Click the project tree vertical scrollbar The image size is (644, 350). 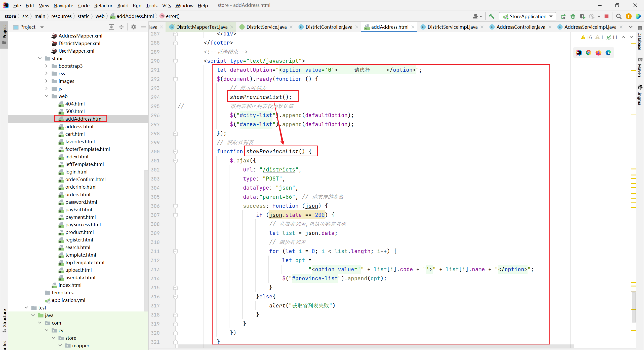click(x=146, y=239)
